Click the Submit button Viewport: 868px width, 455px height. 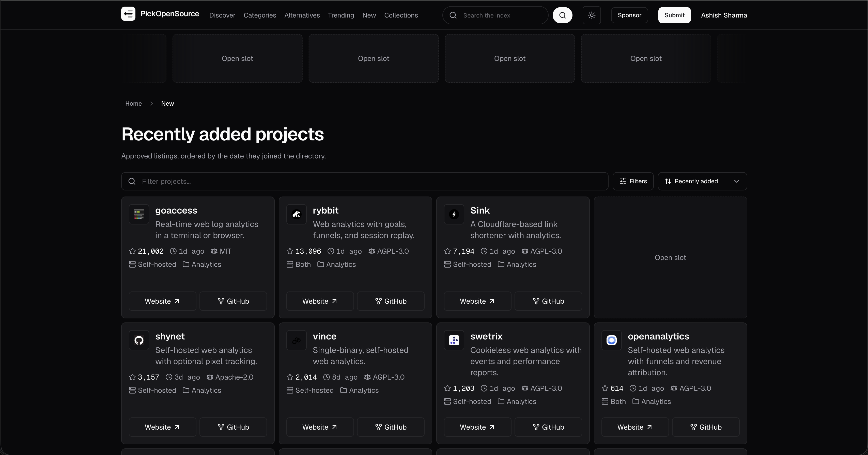pyautogui.click(x=674, y=15)
